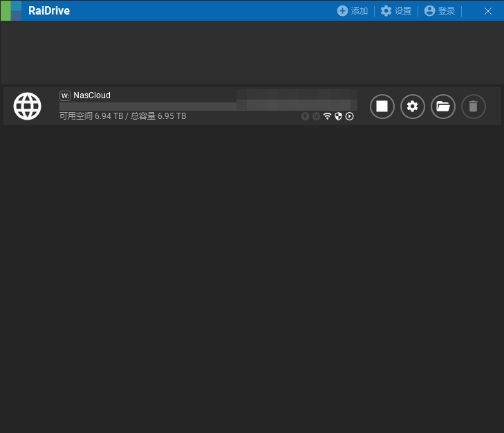Click the delete trash button for NasCloud
Viewport: 504px width, 433px height.
point(473,106)
